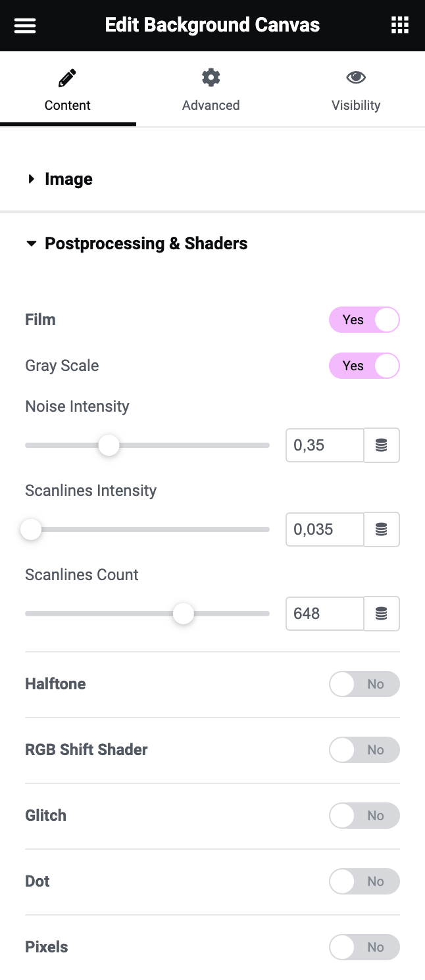The width and height of the screenshot is (425, 980).
Task: Click the Content pencil icon
Action: (x=67, y=79)
